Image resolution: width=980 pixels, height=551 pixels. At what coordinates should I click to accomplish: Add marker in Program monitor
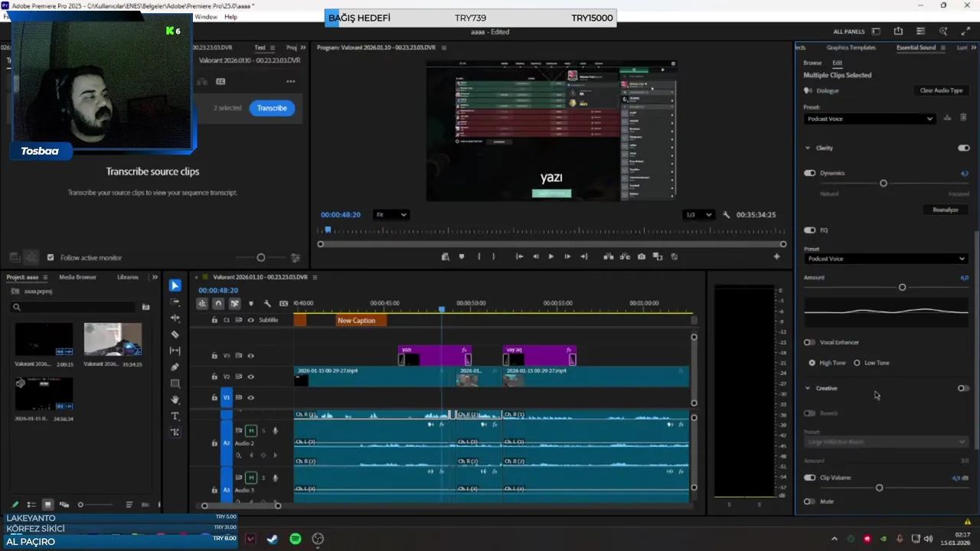(461, 256)
